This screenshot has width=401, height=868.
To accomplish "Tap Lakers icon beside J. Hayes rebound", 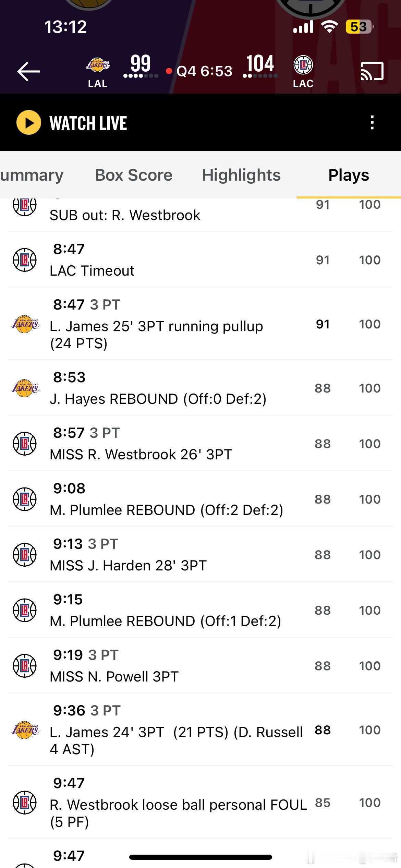I will click(25, 388).
